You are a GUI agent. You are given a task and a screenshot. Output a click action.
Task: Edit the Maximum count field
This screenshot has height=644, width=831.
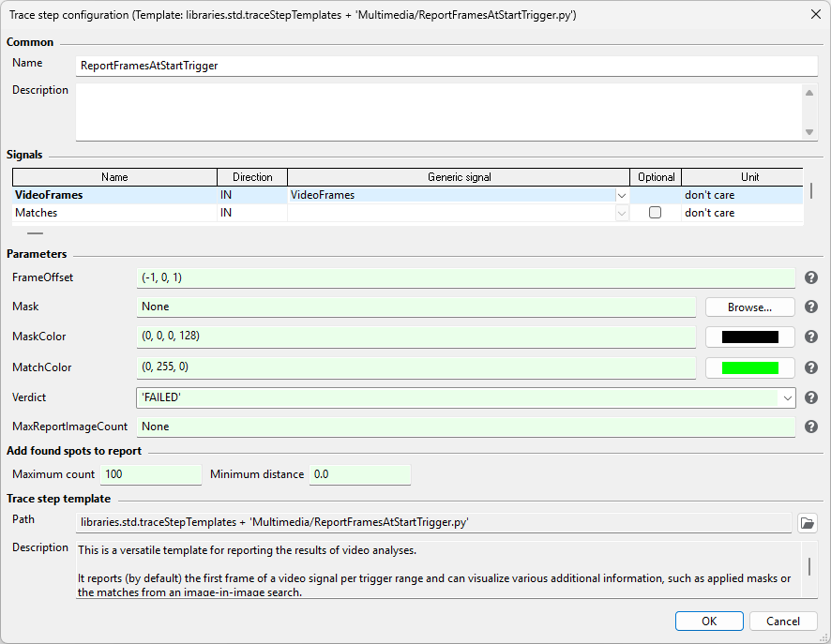tap(151, 474)
